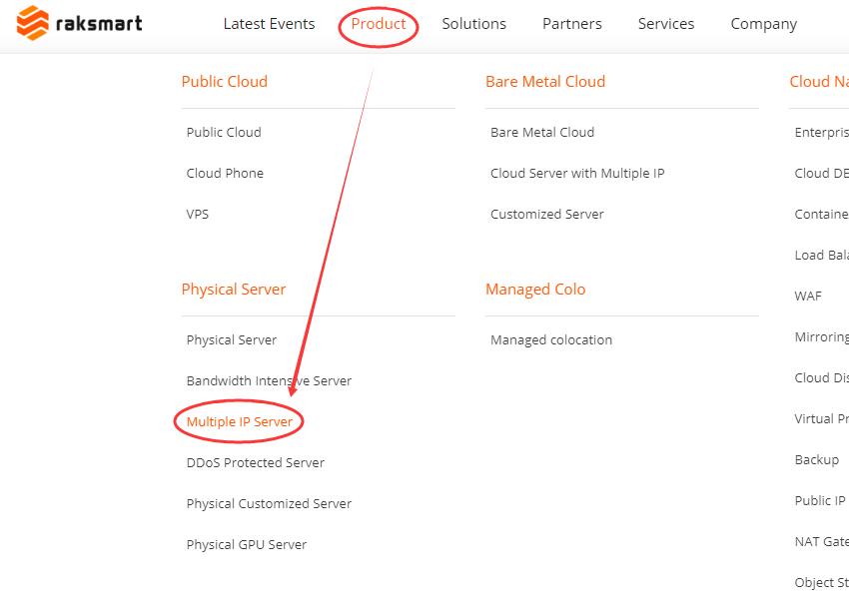
Task: Click the raksmart logo icon
Action: click(x=33, y=23)
